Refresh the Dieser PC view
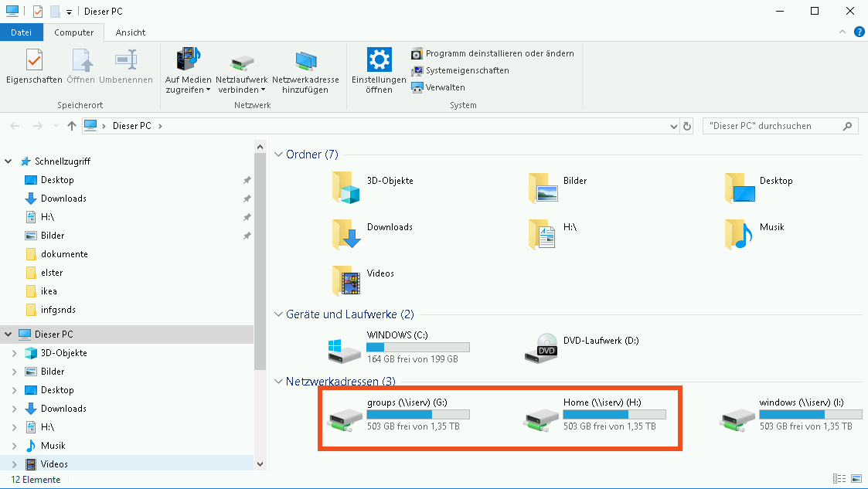Image resolution: width=868 pixels, height=489 pixels. tap(687, 126)
